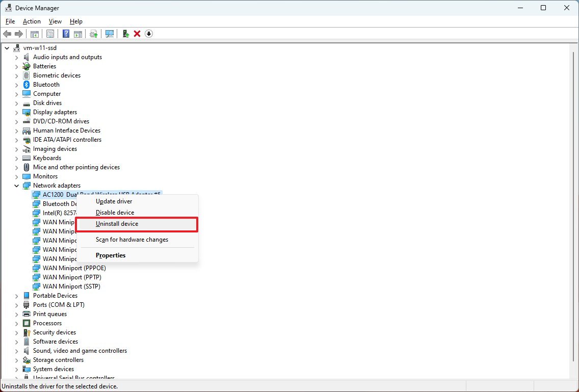Collapse the Network adapters category
This screenshot has width=579, height=392.
tap(16, 185)
